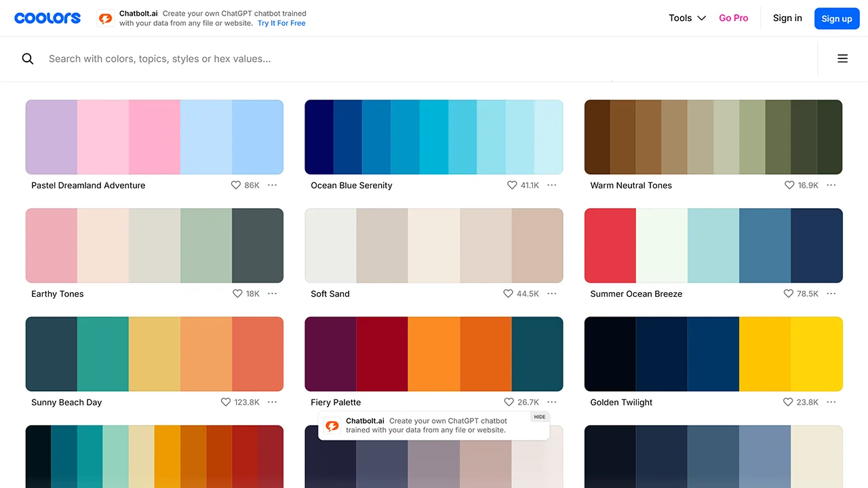Image resolution: width=868 pixels, height=488 pixels.
Task: Click the Chatbolt.ai ad logo in header
Action: (105, 18)
